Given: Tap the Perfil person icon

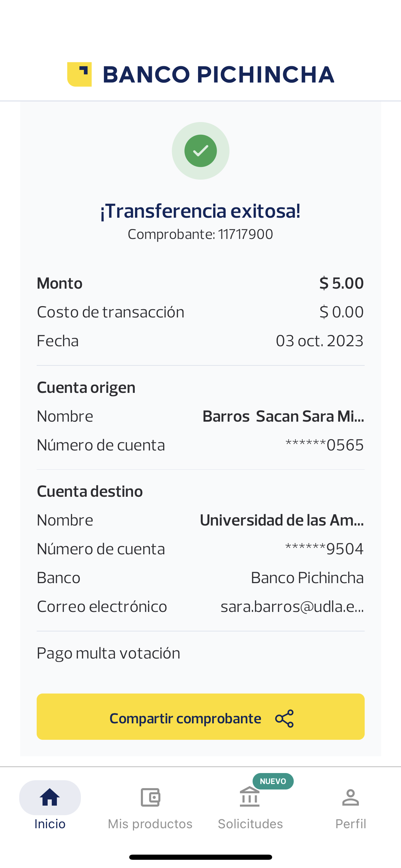Looking at the screenshot, I should 350,797.
